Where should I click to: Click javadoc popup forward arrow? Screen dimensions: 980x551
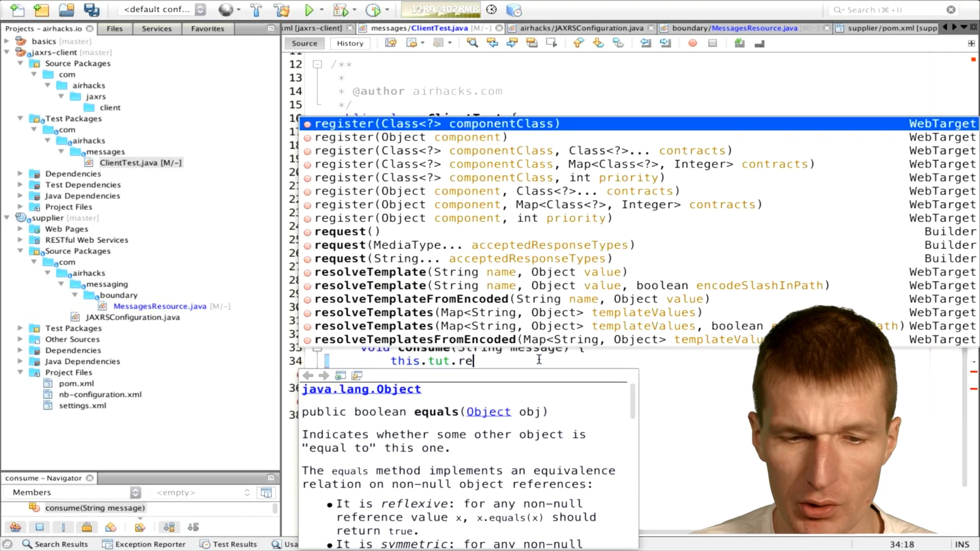(324, 375)
